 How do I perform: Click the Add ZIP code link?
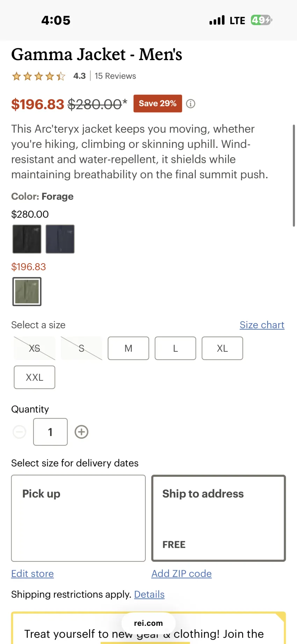click(x=181, y=574)
